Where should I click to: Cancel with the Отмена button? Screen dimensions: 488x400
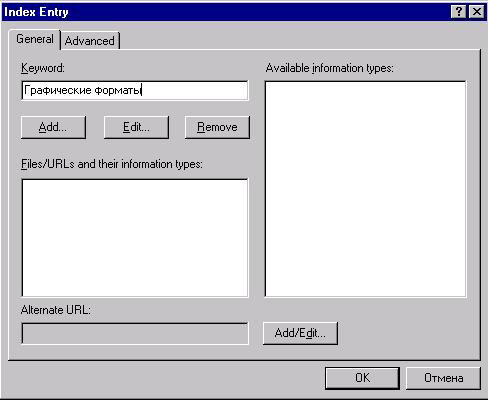443,378
